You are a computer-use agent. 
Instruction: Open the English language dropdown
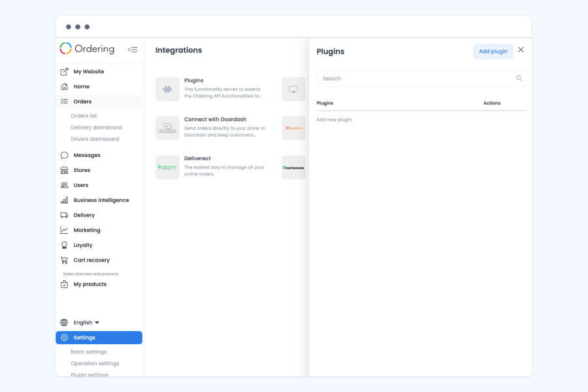click(x=83, y=322)
